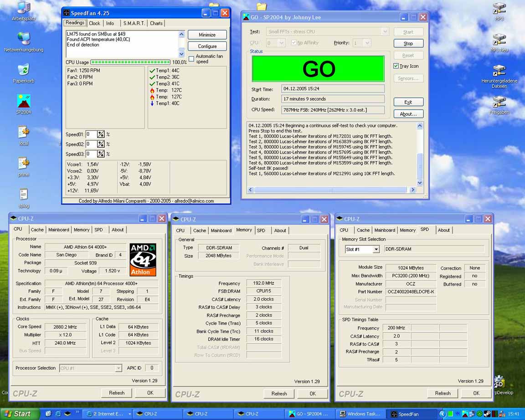Click SpeedFan Configure button

click(x=207, y=46)
